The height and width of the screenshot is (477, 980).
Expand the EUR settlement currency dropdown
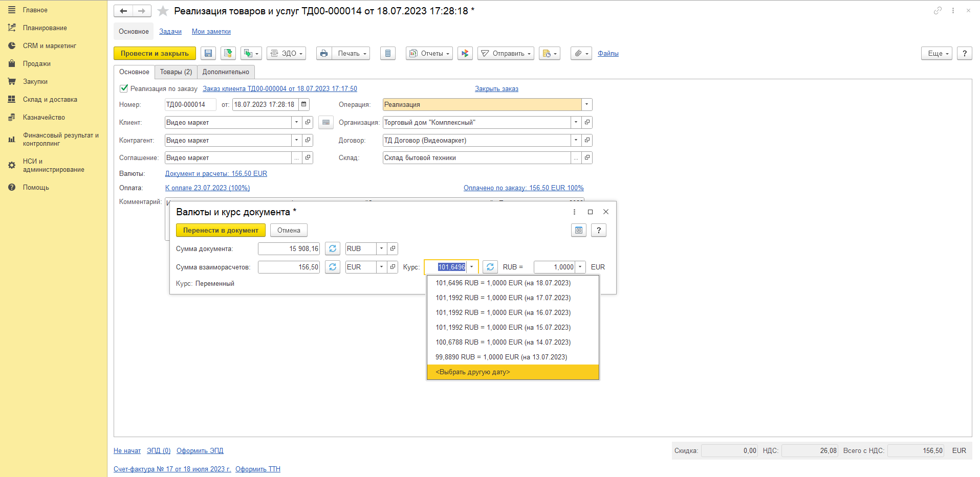point(381,267)
